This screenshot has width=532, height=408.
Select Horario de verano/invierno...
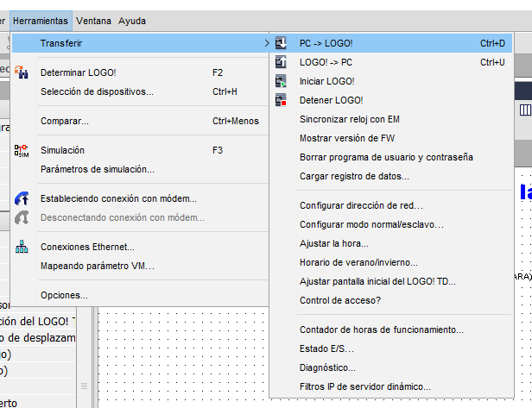click(391, 262)
